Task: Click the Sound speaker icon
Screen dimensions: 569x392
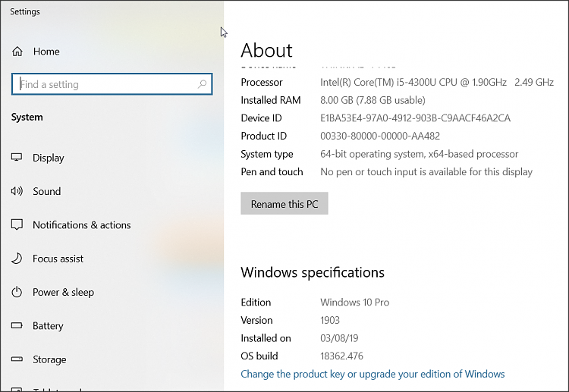Action: click(17, 191)
